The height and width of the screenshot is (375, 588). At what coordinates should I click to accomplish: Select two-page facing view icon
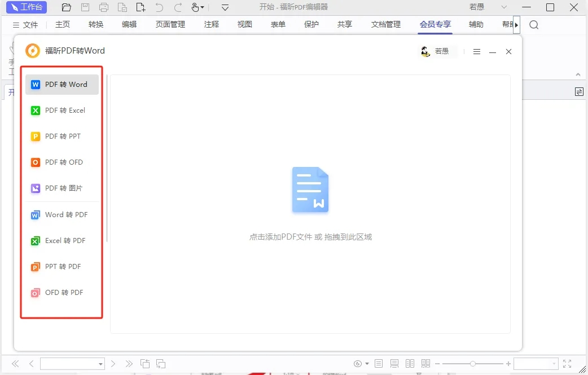410,363
